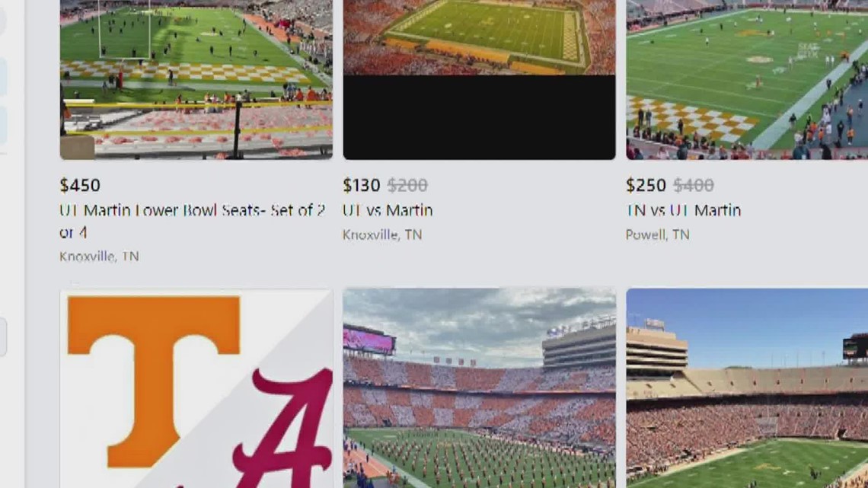Screen dimensions: 868x488
Task: Click the $250 price label
Action: [x=645, y=185]
